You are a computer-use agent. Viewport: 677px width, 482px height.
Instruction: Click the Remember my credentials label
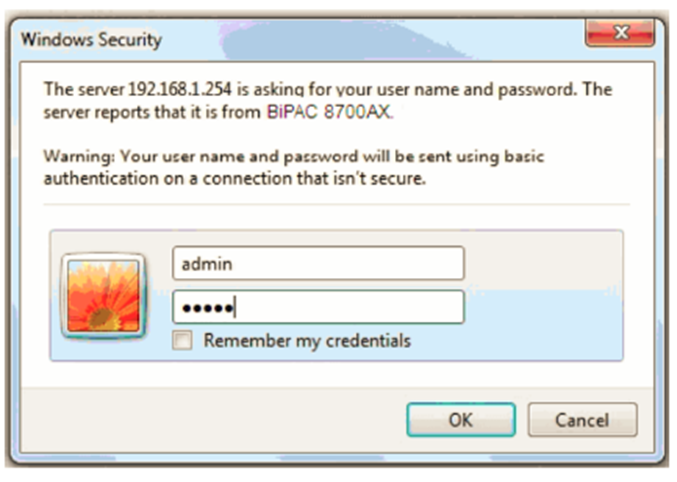(x=307, y=341)
